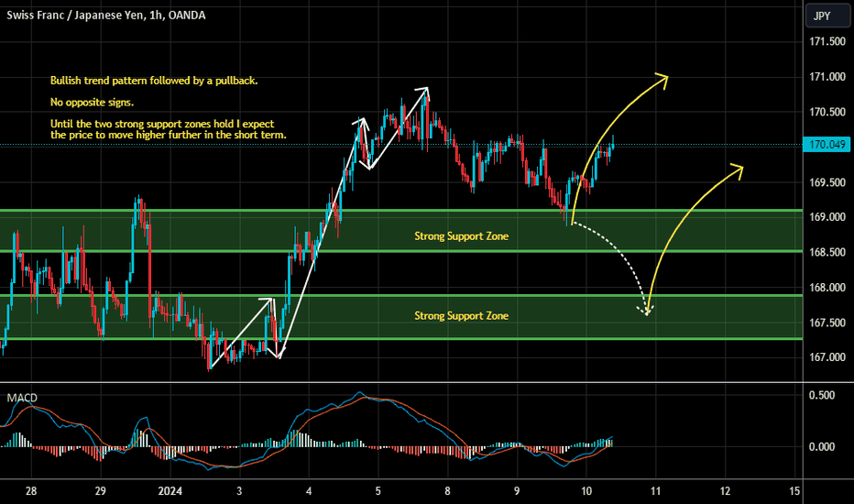Select the text 'Bullish trend pattern followed by a pullback.'
The height and width of the screenshot is (504, 854).
pos(154,81)
